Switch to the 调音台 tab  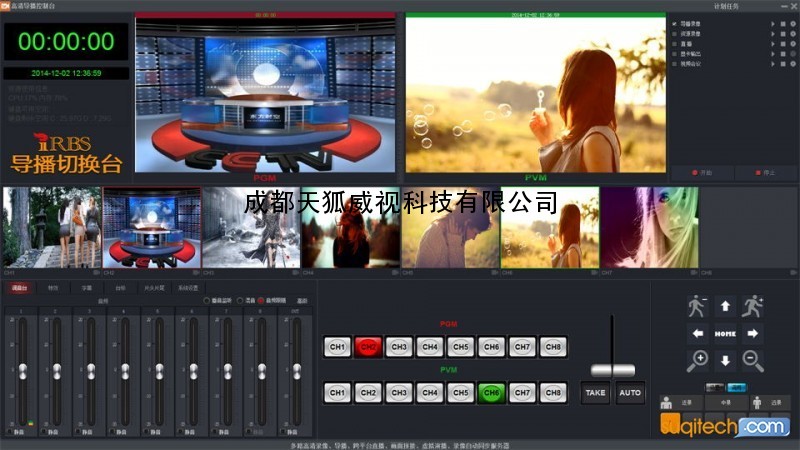pyautogui.click(x=19, y=288)
